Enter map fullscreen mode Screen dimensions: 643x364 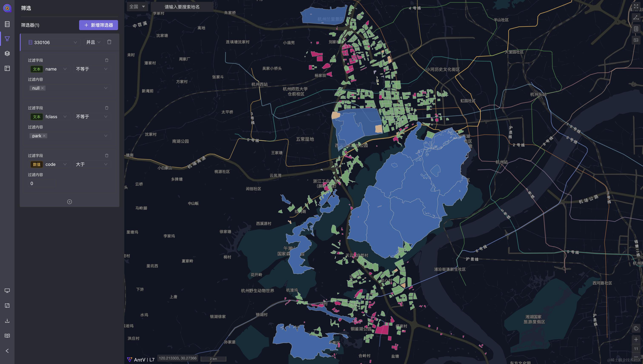pos(636,6)
